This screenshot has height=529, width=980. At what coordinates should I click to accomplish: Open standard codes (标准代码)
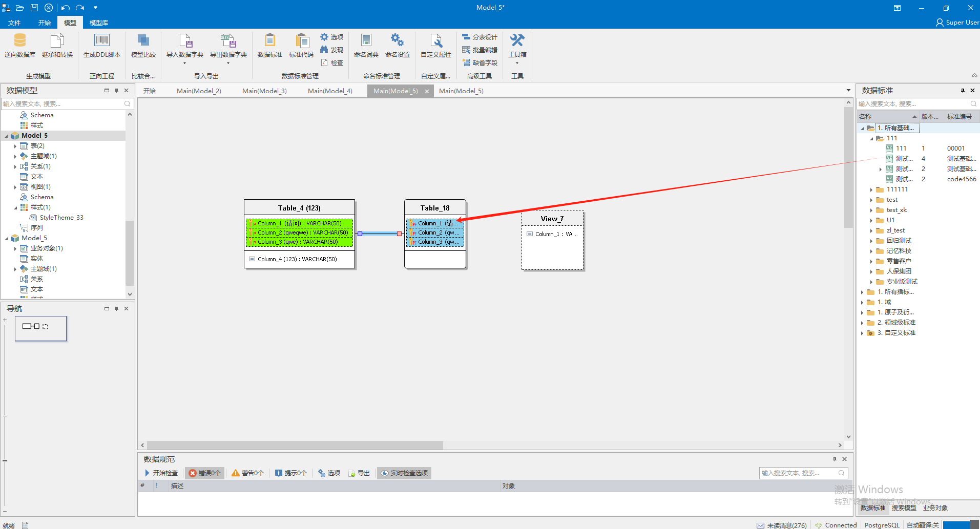[x=301, y=46]
